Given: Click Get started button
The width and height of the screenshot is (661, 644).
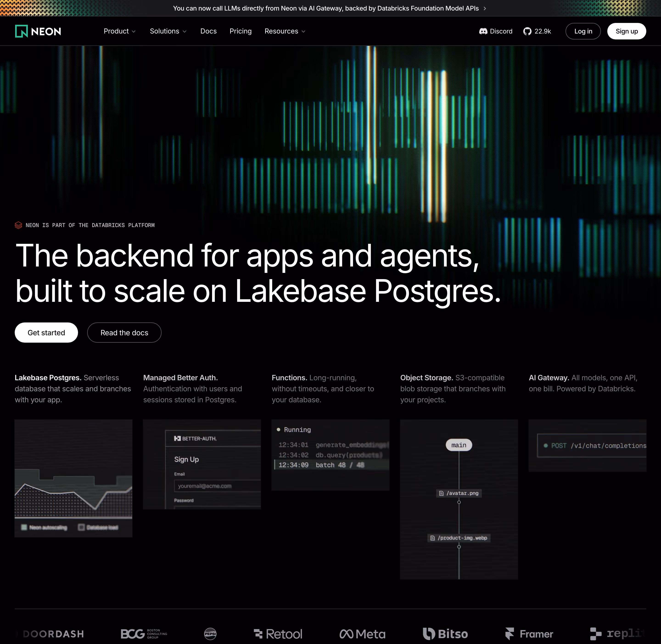Looking at the screenshot, I should [x=46, y=333].
